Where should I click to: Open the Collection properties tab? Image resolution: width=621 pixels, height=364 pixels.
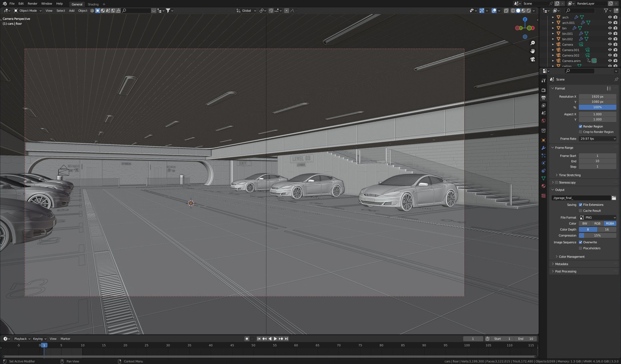click(x=544, y=131)
